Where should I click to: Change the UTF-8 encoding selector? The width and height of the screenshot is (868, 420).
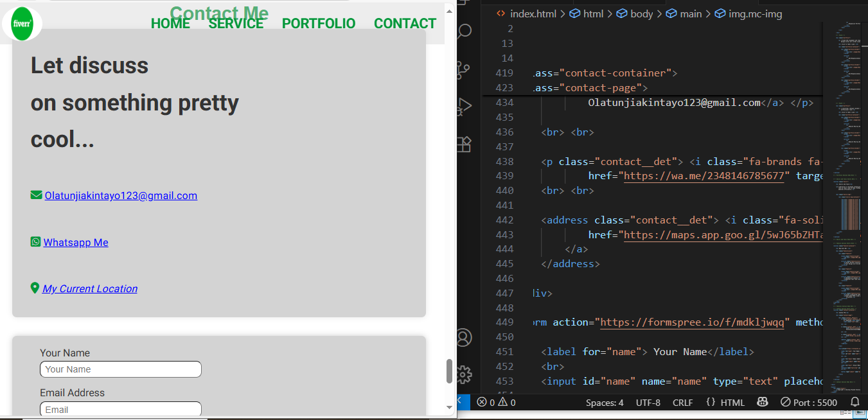pyautogui.click(x=648, y=403)
